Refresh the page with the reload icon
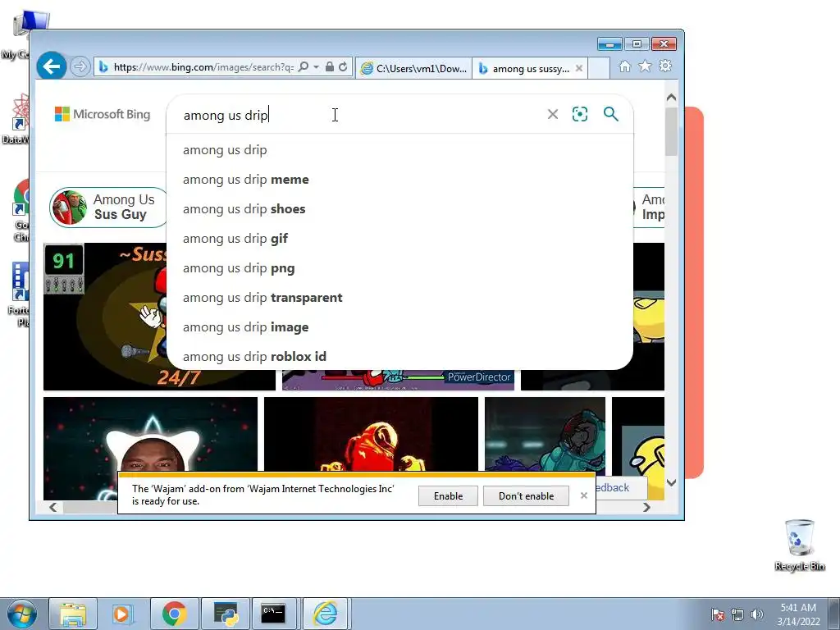Image resolution: width=840 pixels, height=630 pixels. [343, 67]
